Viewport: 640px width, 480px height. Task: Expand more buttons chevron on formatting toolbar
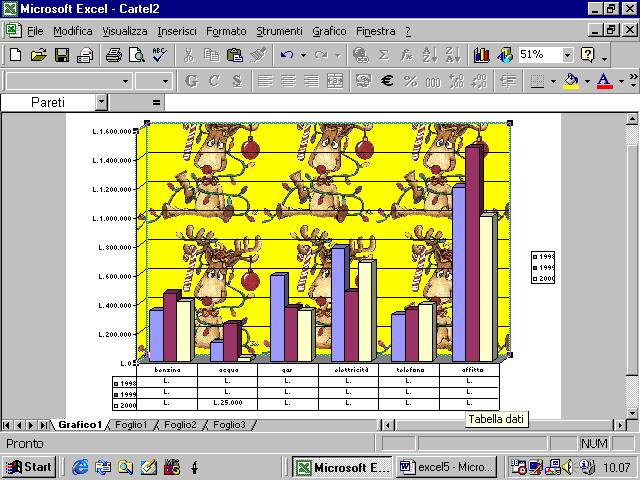pyautogui.click(x=633, y=81)
